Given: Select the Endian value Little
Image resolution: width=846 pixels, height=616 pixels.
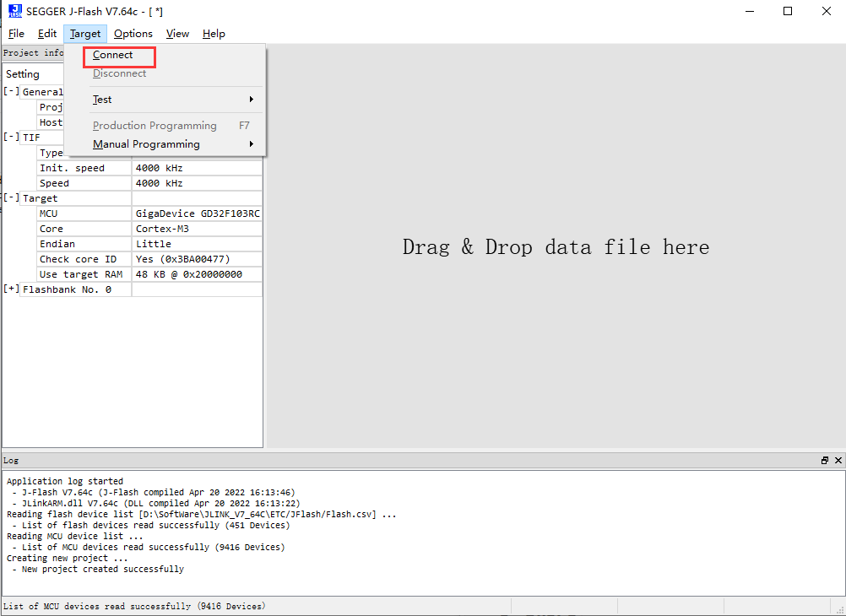Looking at the screenshot, I should point(197,244).
